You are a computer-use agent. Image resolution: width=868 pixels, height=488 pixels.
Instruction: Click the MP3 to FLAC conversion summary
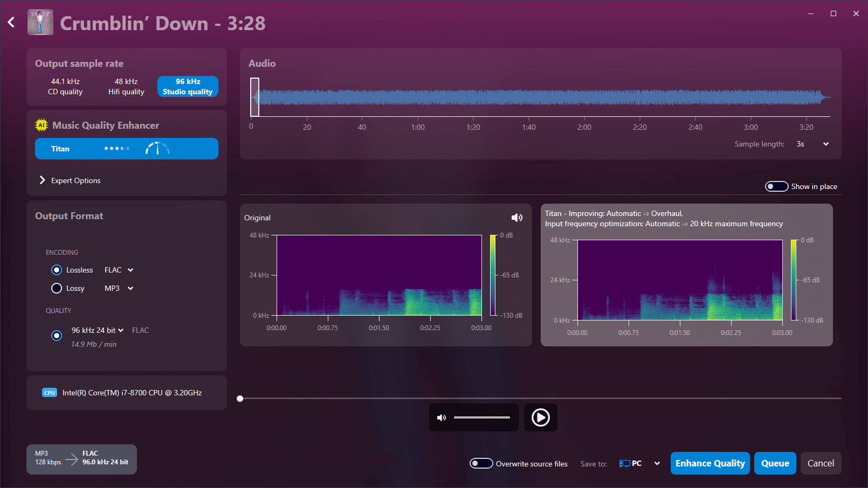[81, 459]
